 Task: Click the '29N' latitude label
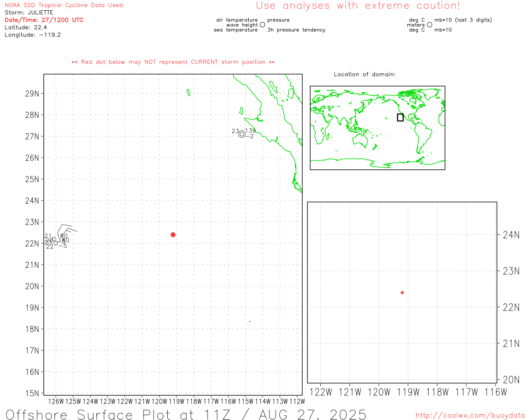pyautogui.click(x=32, y=94)
